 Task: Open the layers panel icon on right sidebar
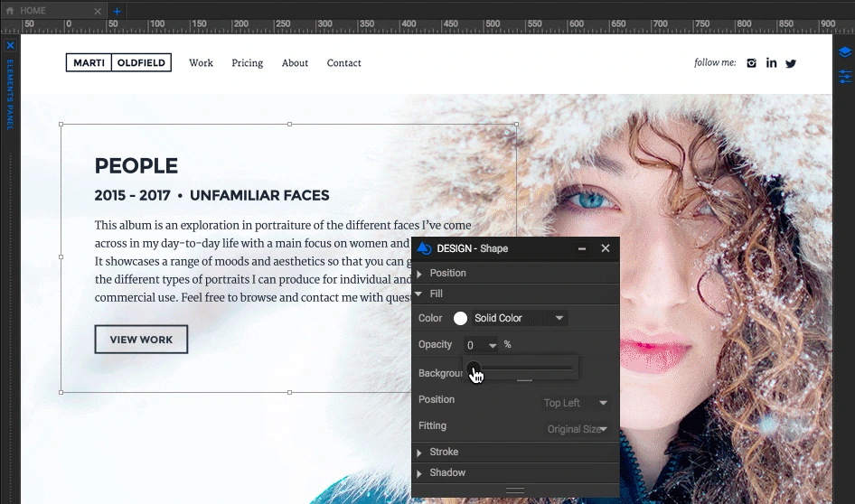[844, 52]
